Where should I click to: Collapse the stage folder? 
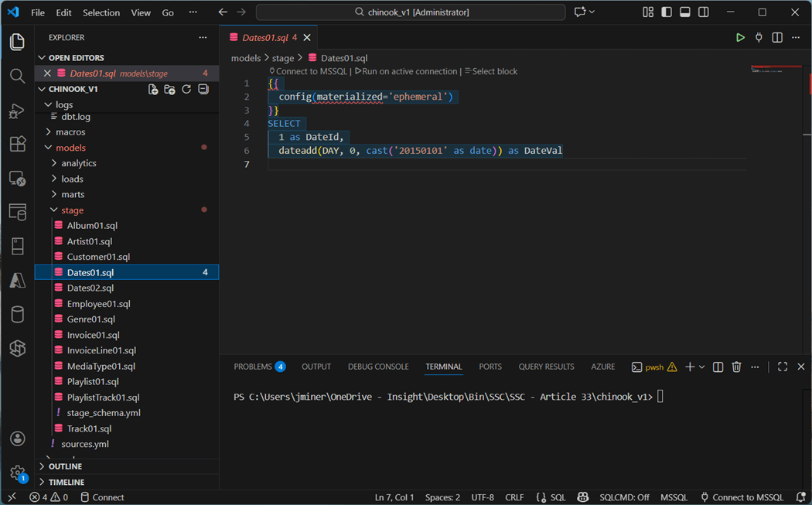click(x=72, y=210)
